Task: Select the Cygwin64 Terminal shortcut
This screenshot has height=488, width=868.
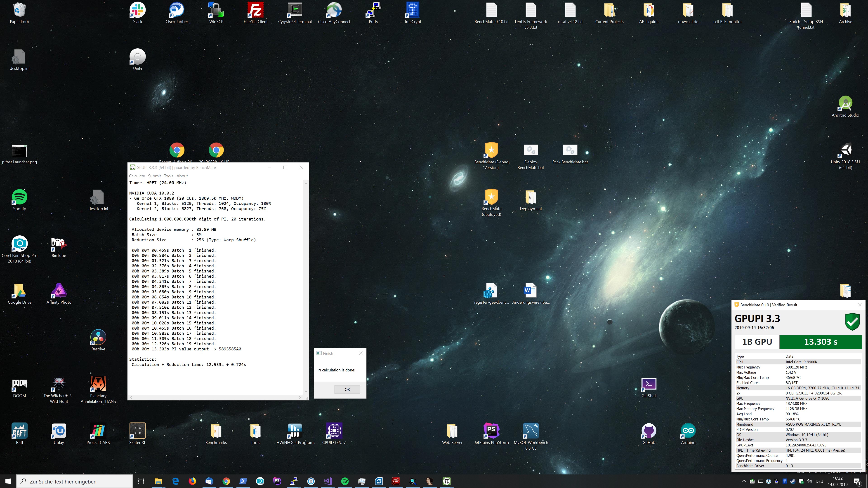Action: [x=295, y=13]
